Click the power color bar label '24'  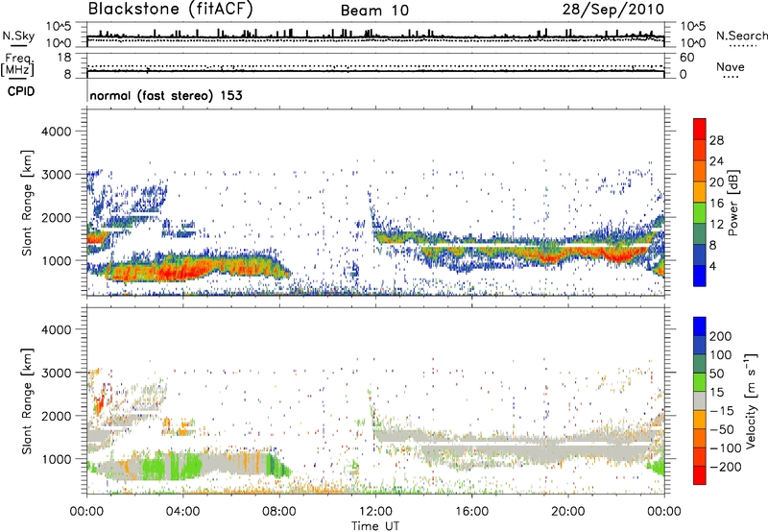click(716, 161)
